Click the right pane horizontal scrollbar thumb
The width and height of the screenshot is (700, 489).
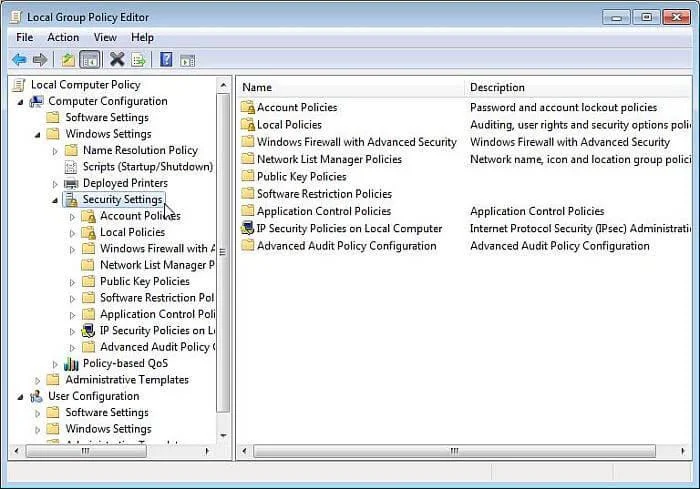point(454,451)
